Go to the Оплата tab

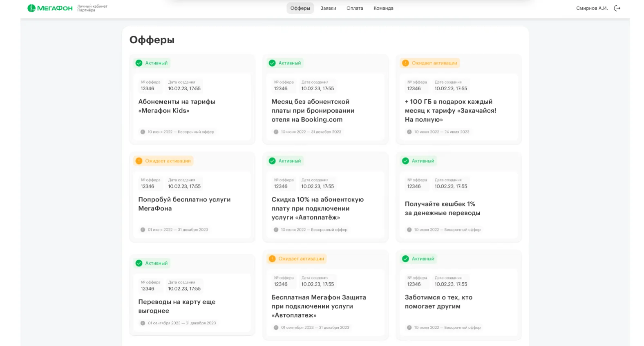point(355,8)
